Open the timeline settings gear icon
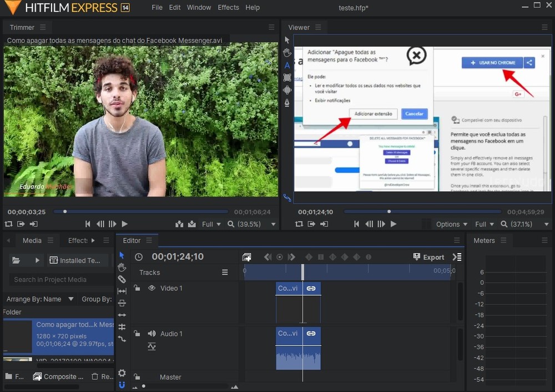This screenshot has width=555, height=392. tap(122, 373)
